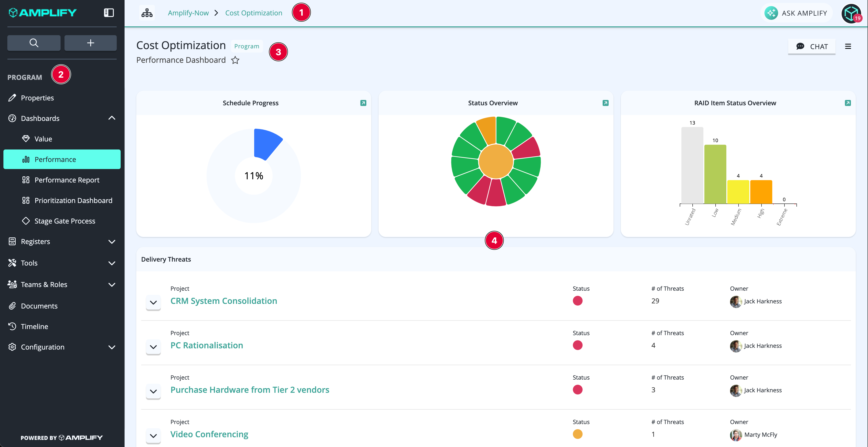Expand the Status Overview widget
Screen dimensions: 868x447
click(605, 103)
